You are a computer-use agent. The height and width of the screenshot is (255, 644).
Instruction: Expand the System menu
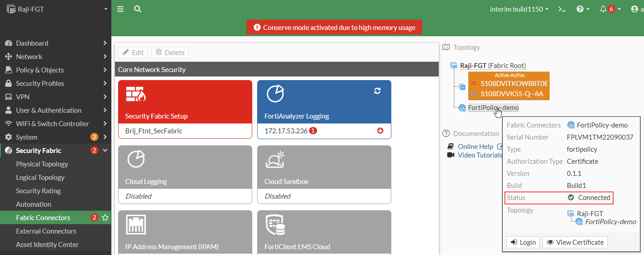coord(55,137)
